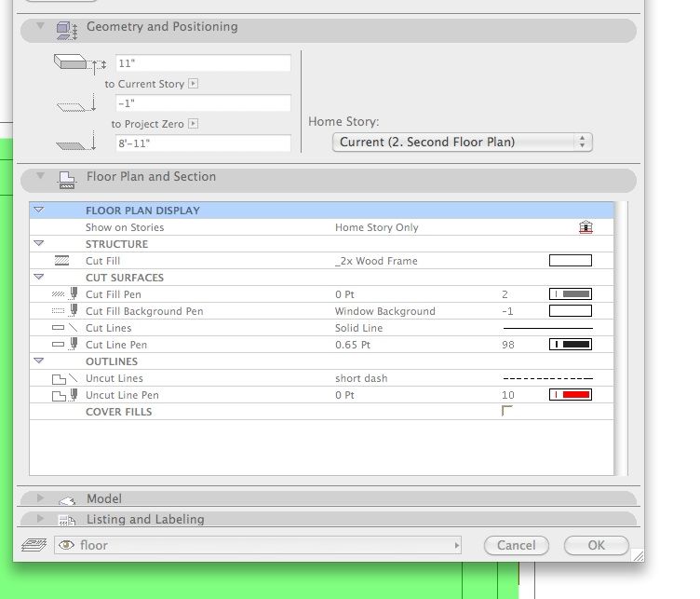
Task: Click the Cut Lines solid line preview
Action: [548, 328]
